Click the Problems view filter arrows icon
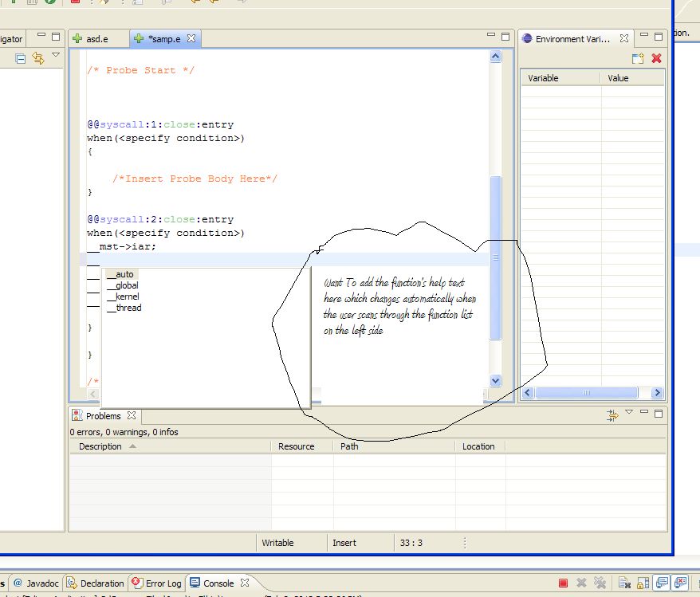Screen dimensions: 700x597 (612, 415)
